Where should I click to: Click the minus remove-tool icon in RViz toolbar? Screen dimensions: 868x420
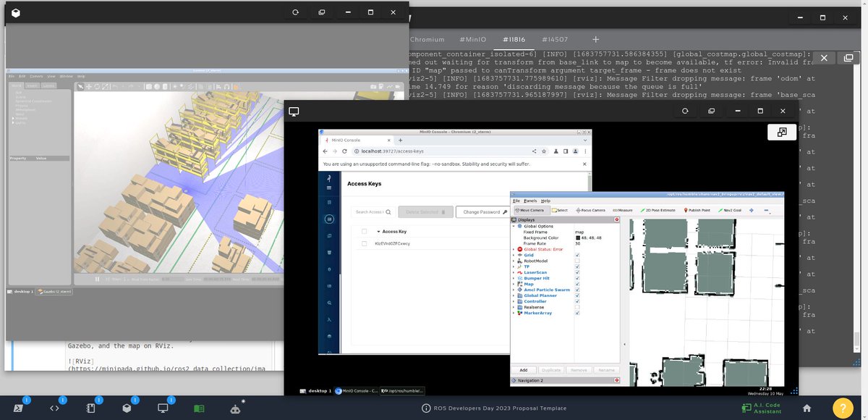766,211
